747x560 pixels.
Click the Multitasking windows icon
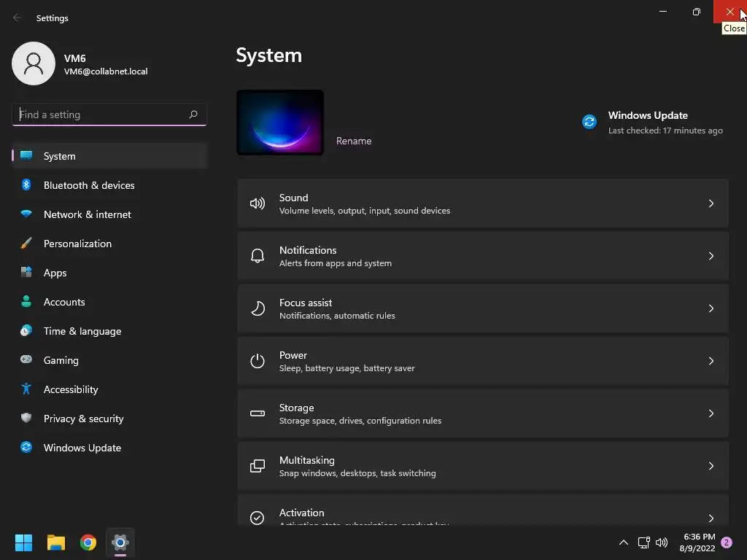point(258,466)
